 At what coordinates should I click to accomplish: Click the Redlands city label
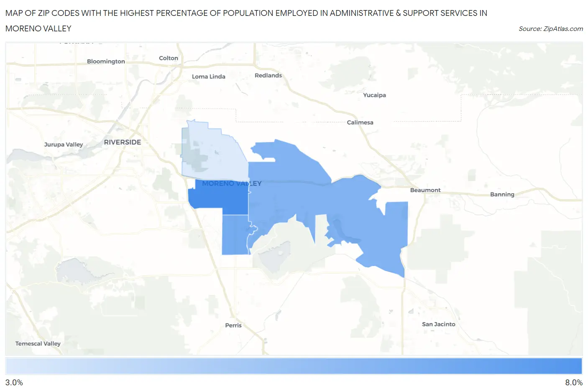click(268, 75)
